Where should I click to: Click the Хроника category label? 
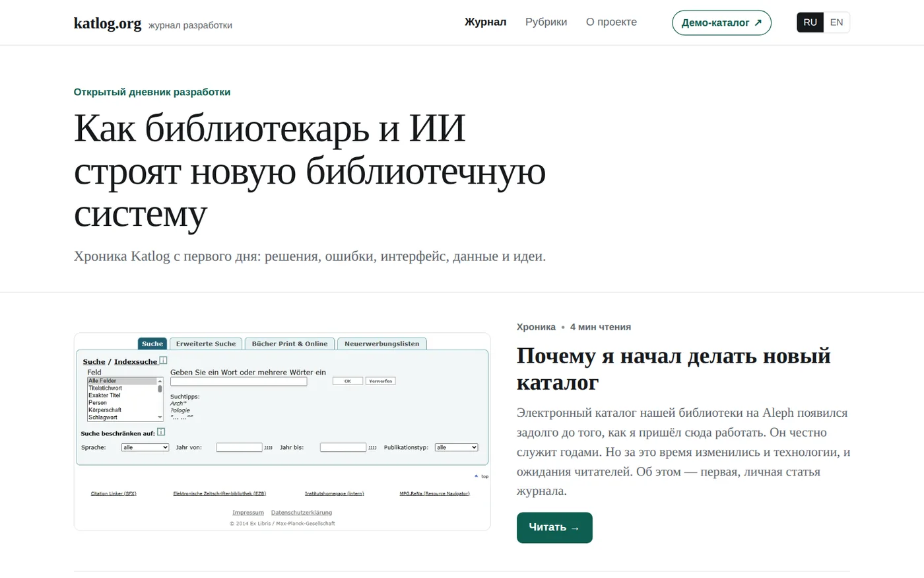coord(536,327)
